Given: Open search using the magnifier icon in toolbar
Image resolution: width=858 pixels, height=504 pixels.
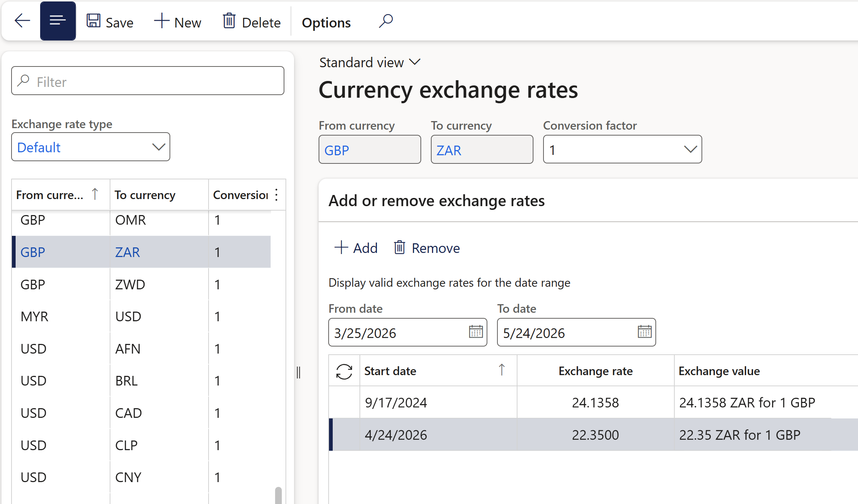Looking at the screenshot, I should coord(385,21).
